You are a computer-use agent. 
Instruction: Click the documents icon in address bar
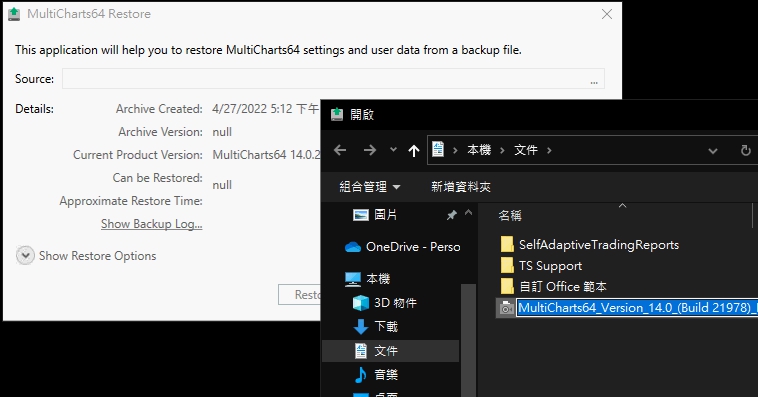click(438, 149)
